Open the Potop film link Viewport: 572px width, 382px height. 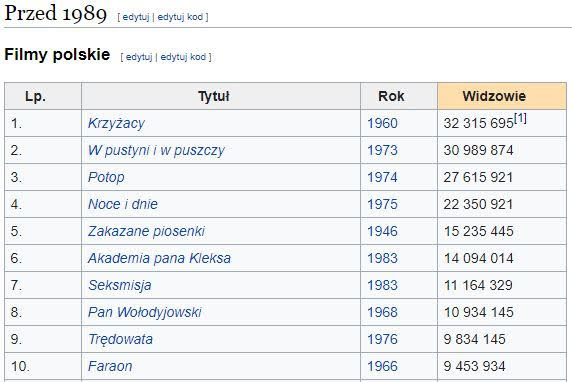pyautogui.click(x=106, y=178)
